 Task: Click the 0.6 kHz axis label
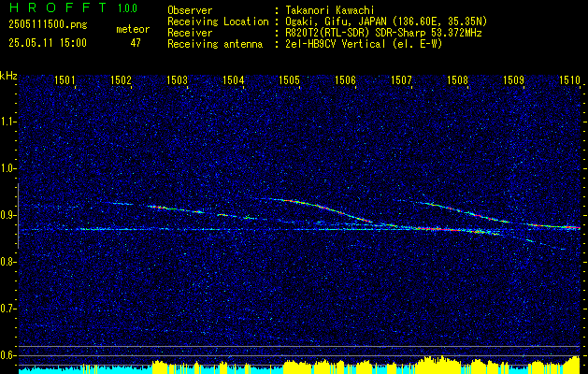(7, 355)
